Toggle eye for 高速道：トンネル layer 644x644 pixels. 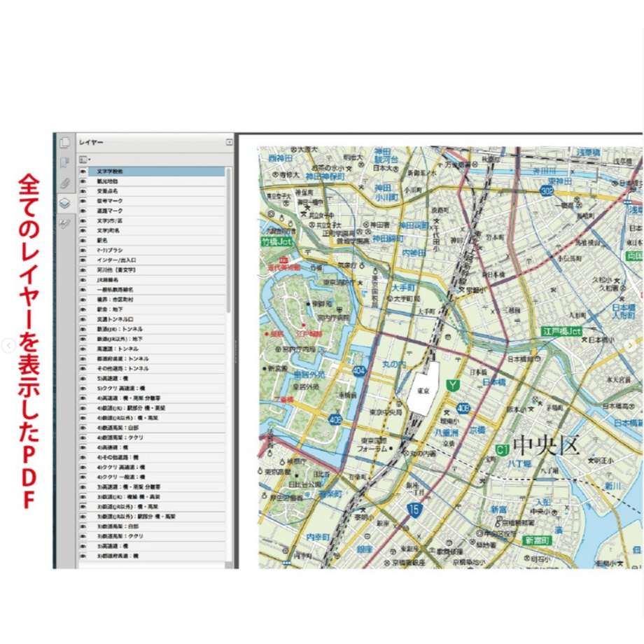click(x=83, y=349)
